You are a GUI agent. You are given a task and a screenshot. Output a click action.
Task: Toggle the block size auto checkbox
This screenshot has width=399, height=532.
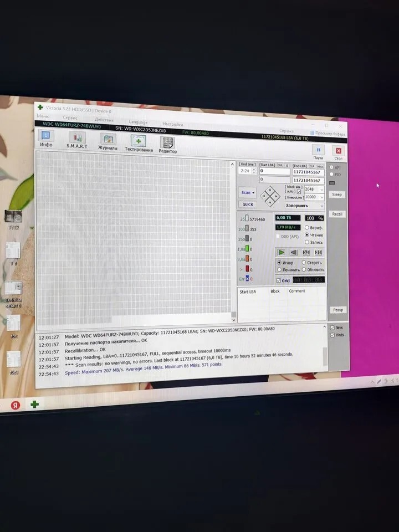click(x=299, y=192)
